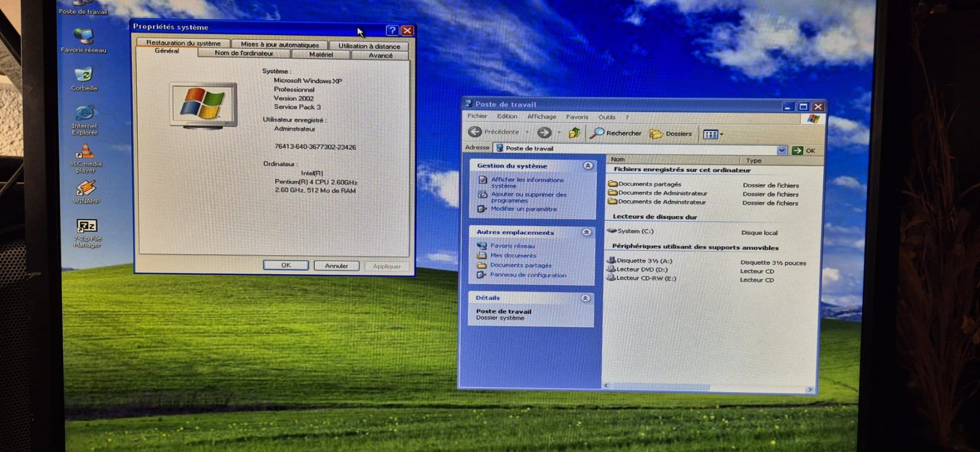Open the forward button history dropdown

(559, 133)
